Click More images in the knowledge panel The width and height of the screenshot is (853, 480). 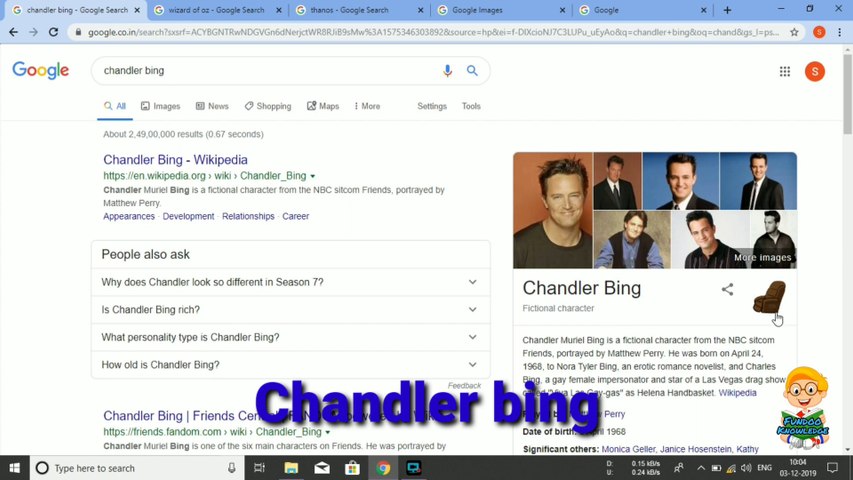click(762, 257)
